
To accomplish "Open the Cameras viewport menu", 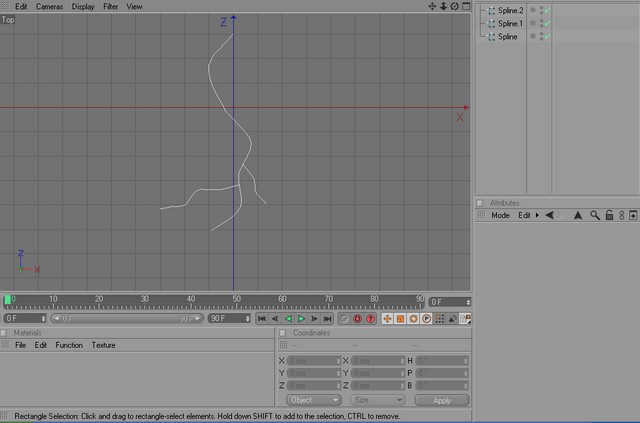I will click(x=49, y=7).
